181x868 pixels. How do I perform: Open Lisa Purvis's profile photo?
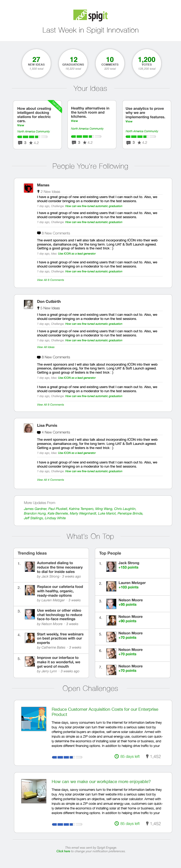pyautogui.click(x=28, y=428)
